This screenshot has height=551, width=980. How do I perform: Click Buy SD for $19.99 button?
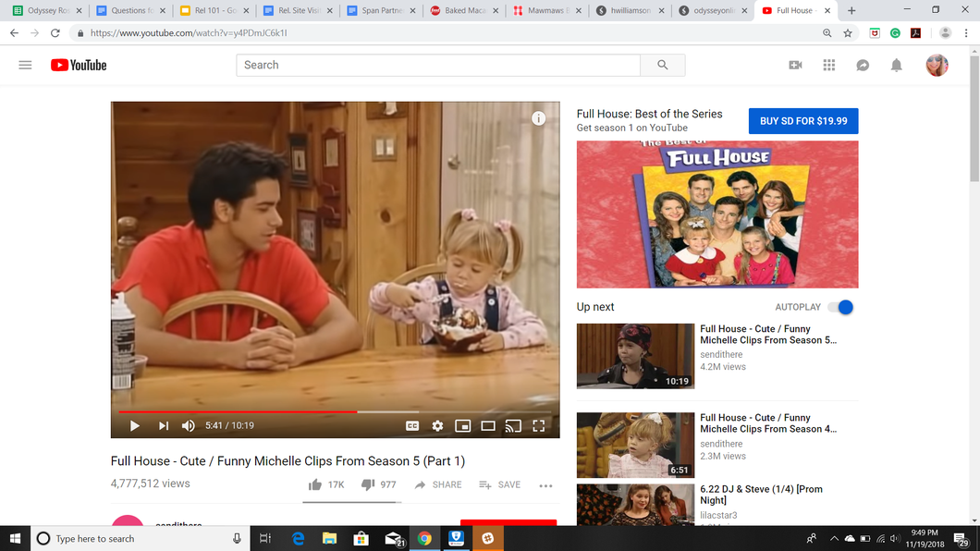(802, 121)
